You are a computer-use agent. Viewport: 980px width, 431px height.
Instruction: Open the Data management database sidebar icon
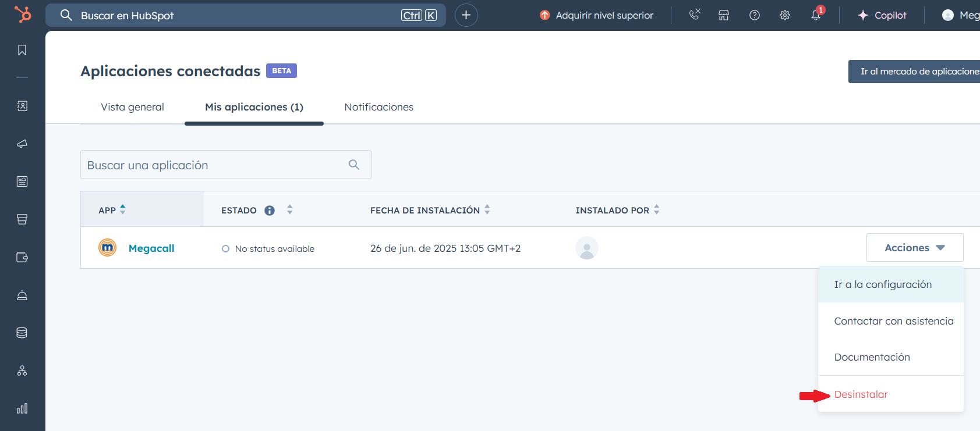(22, 333)
